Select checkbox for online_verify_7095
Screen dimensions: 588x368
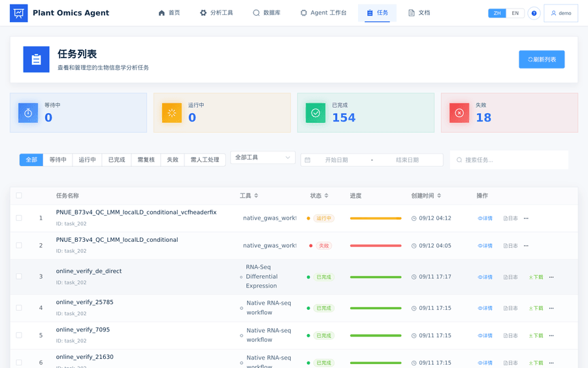click(x=19, y=335)
